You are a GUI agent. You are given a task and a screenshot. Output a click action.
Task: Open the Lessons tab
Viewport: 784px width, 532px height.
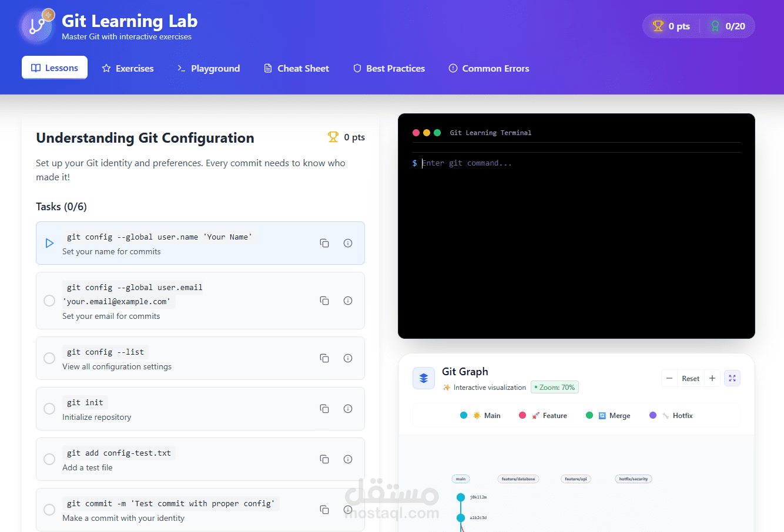click(x=55, y=68)
